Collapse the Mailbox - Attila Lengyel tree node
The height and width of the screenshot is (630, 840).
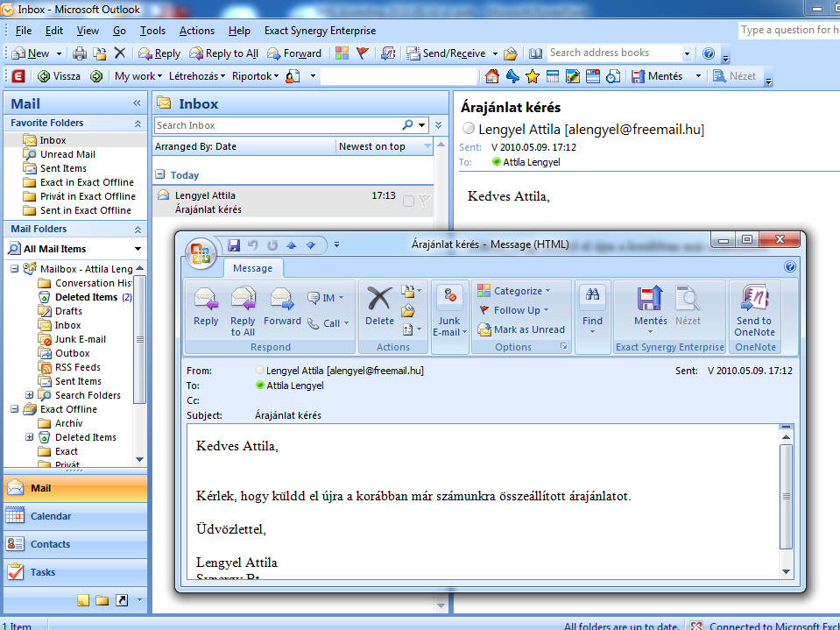tap(15, 269)
